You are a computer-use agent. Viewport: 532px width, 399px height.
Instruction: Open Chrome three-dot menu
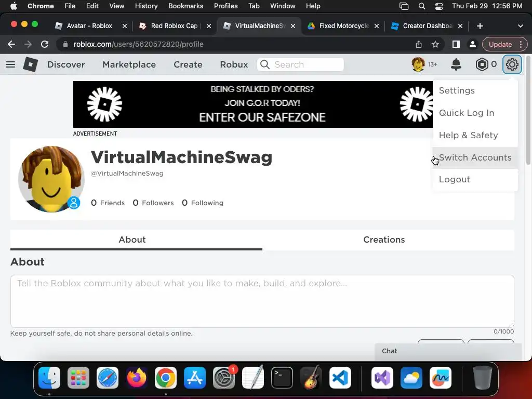(521, 44)
